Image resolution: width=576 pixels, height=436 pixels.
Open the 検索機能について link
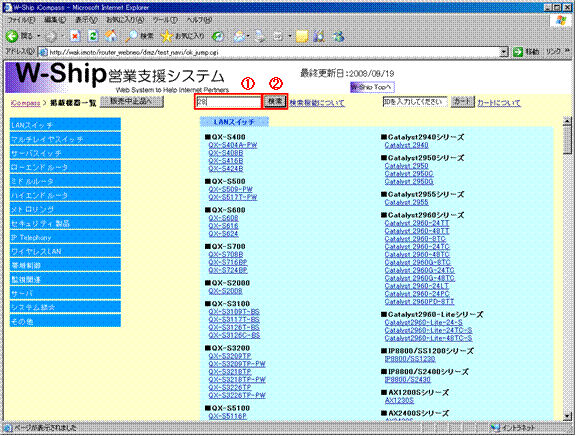(317, 103)
